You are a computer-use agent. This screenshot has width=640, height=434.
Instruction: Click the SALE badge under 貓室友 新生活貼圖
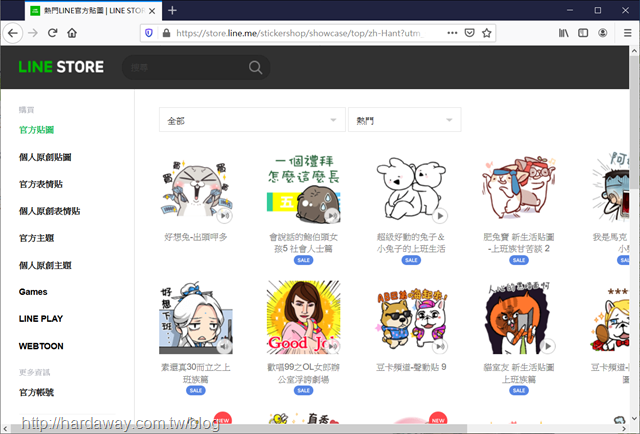coord(519,391)
